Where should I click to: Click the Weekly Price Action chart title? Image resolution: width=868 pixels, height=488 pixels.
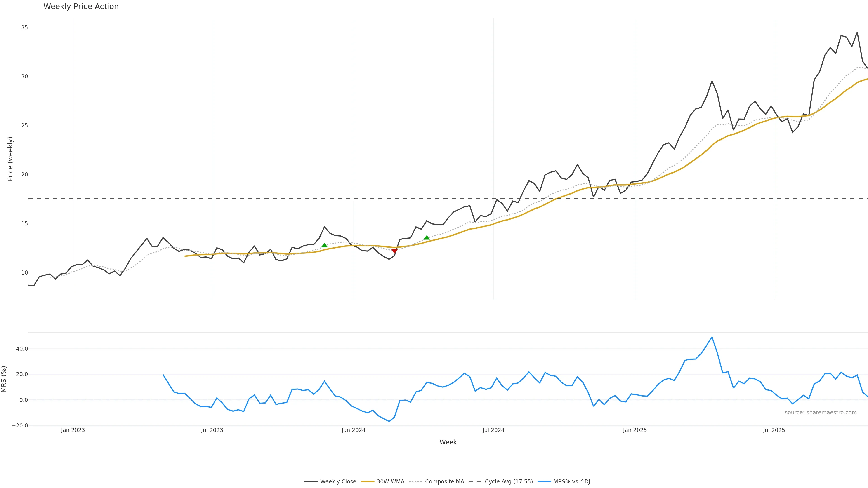pos(81,6)
